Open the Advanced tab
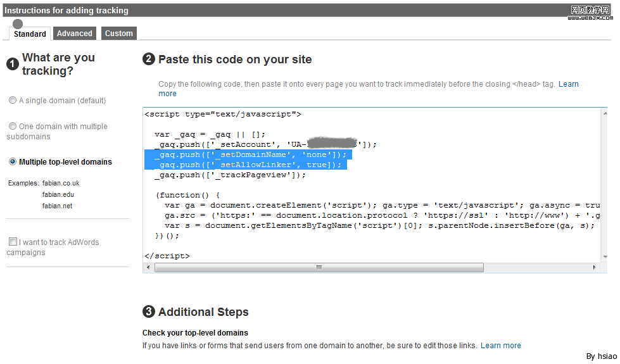620x364 pixels. [x=75, y=34]
